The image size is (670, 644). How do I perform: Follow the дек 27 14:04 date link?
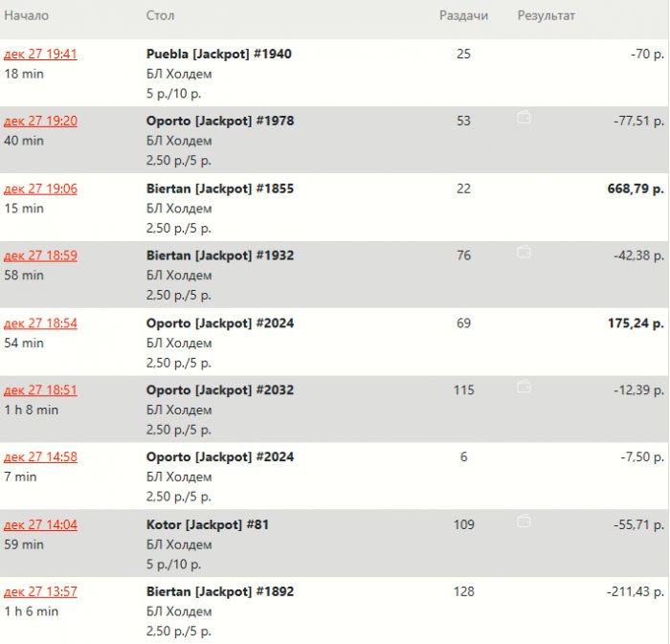point(40,524)
